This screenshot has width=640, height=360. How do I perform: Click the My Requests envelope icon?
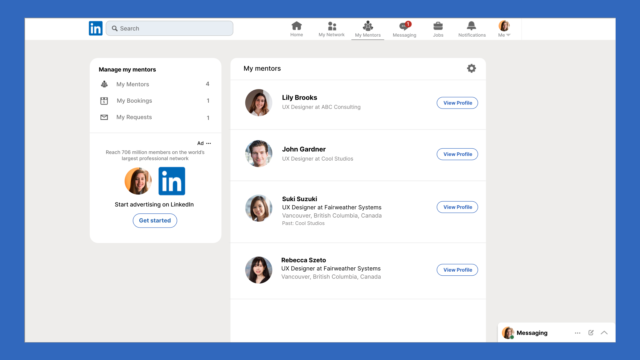[104, 117]
